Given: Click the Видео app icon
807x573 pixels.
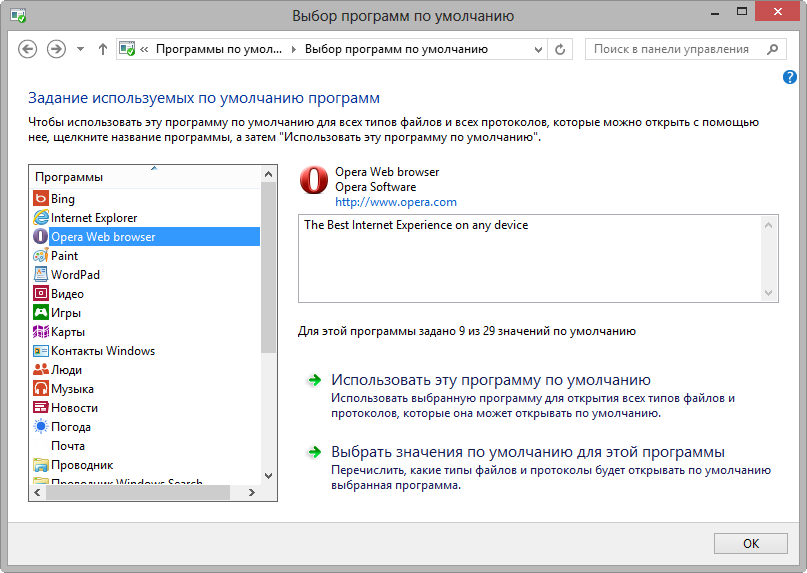Looking at the screenshot, I should (x=41, y=294).
